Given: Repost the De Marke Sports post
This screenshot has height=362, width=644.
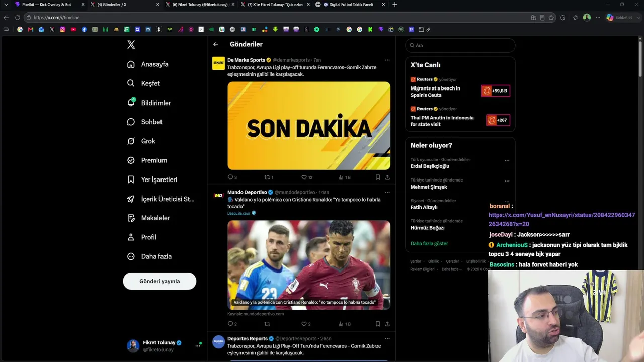Looking at the screenshot, I should [x=269, y=177].
